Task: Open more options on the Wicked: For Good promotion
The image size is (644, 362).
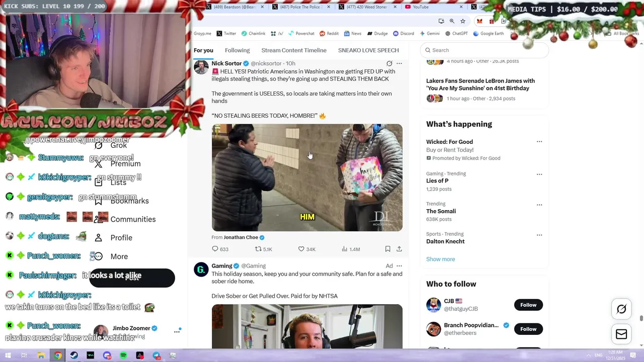Action: (x=539, y=142)
